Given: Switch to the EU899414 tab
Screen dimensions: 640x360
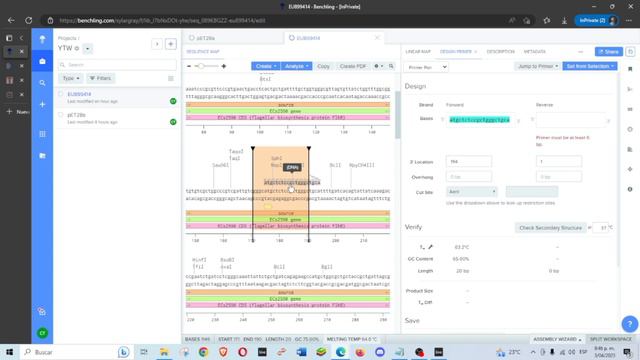Looking at the screenshot, I should point(308,38).
